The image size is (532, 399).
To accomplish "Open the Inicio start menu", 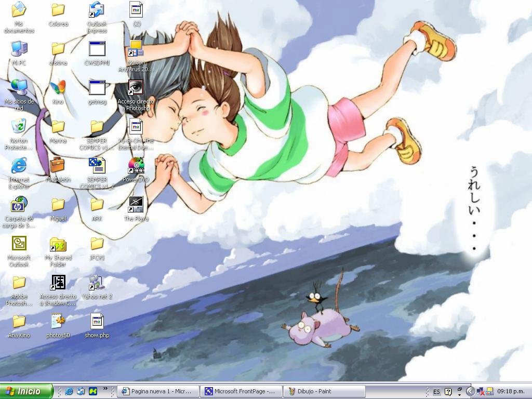I will click(26, 391).
